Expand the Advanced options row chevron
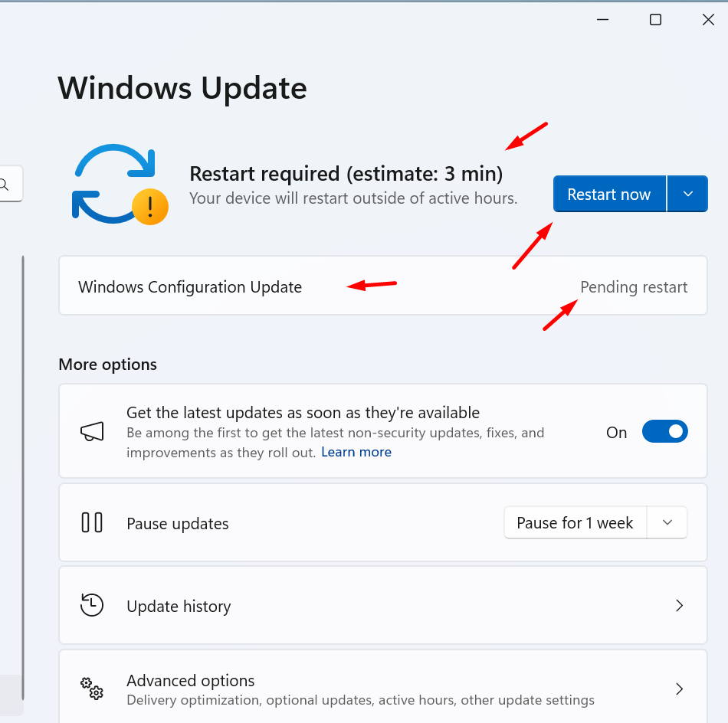This screenshot has width=728, height=723. coord(679,688)
